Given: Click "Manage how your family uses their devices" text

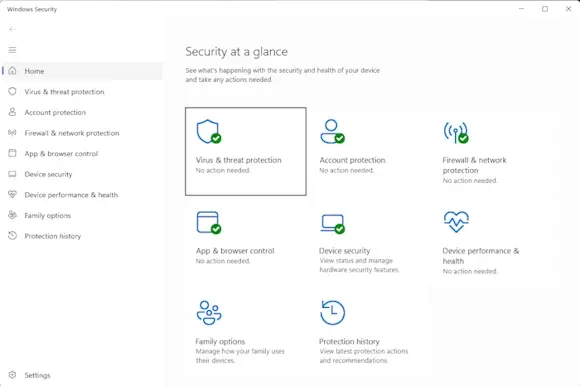Looking at the screenshot, I should click(x=240, y=356).
